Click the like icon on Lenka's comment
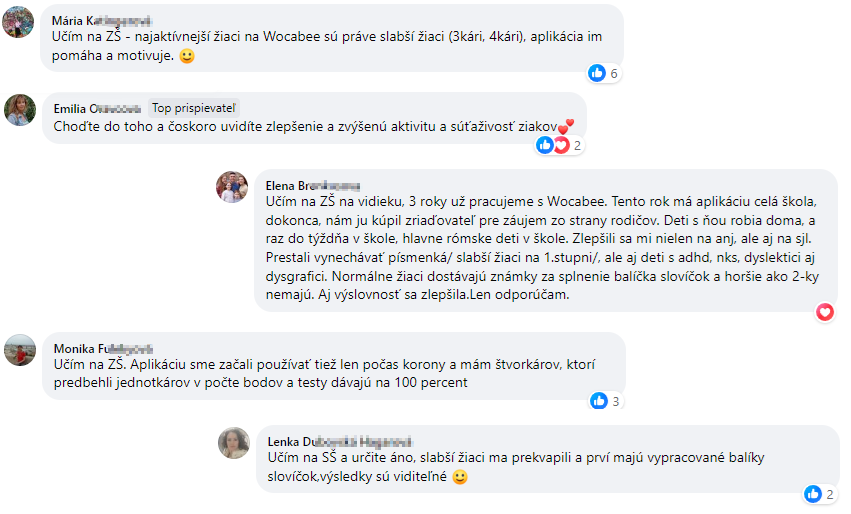851x514 pixels. point(813,494)
